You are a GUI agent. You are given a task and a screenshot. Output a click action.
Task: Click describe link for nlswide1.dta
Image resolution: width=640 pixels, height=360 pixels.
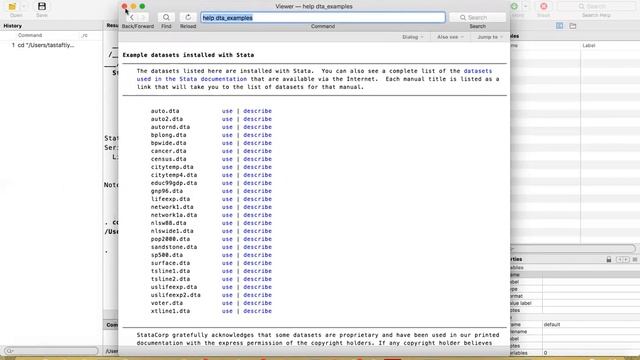point(258,231)
